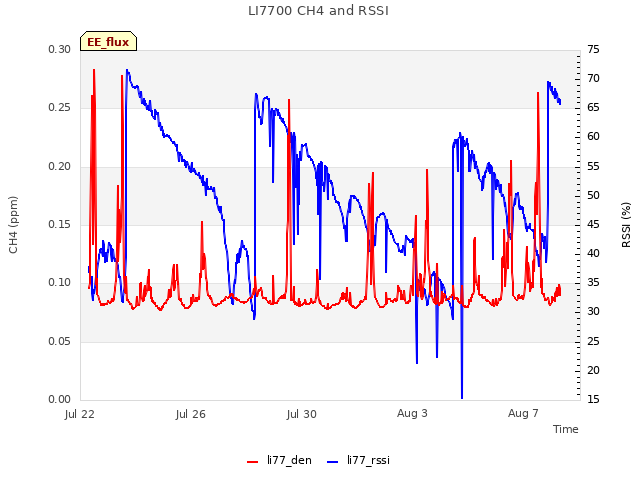Click the 70 RSSI axis value
640x480 pixels.
(x=593, y=78)
